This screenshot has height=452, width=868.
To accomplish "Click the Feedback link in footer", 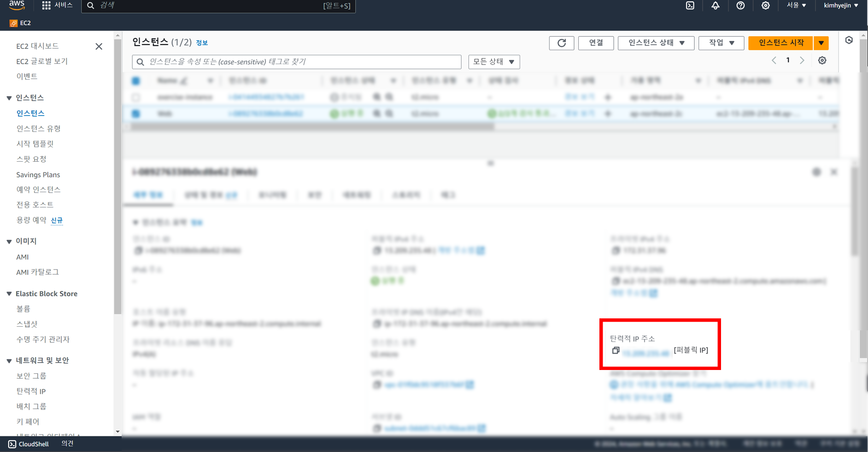I will 67,444.
